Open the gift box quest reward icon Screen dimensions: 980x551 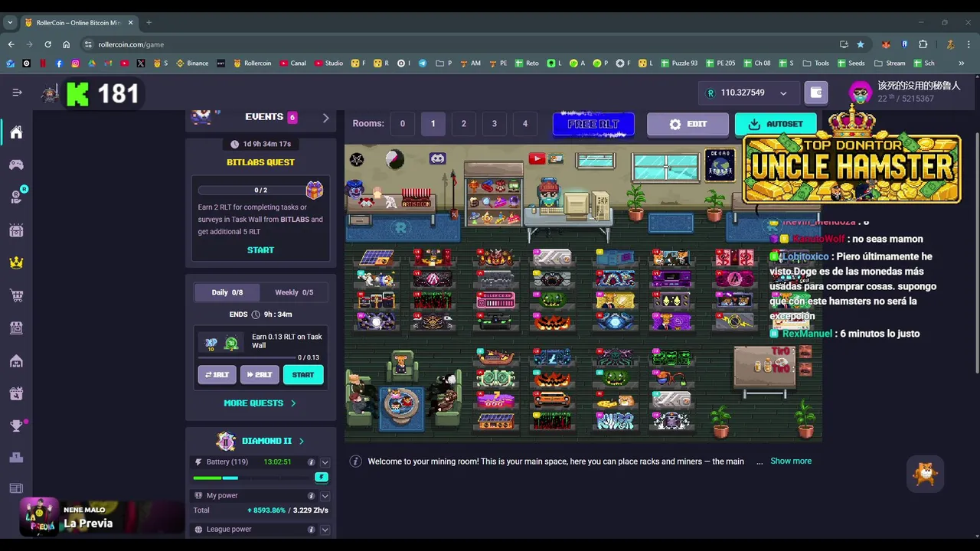click(x=314, y=190)
